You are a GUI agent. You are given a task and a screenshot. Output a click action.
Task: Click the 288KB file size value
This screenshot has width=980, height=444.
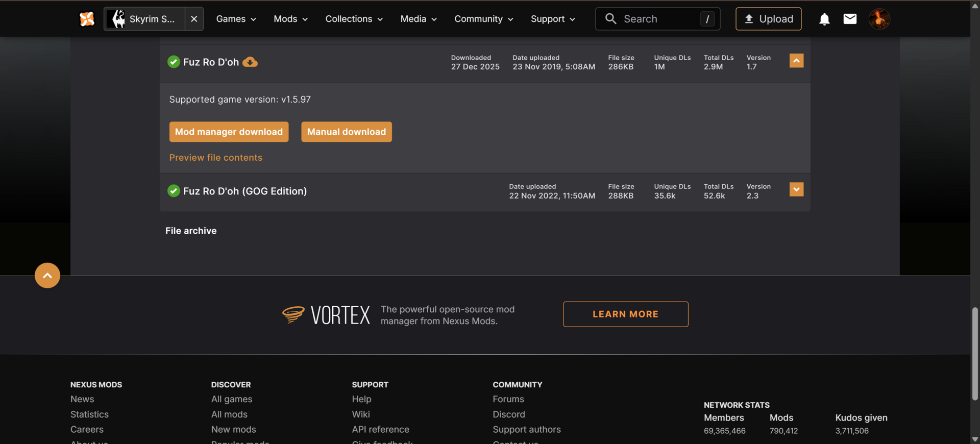pos(621,196)
